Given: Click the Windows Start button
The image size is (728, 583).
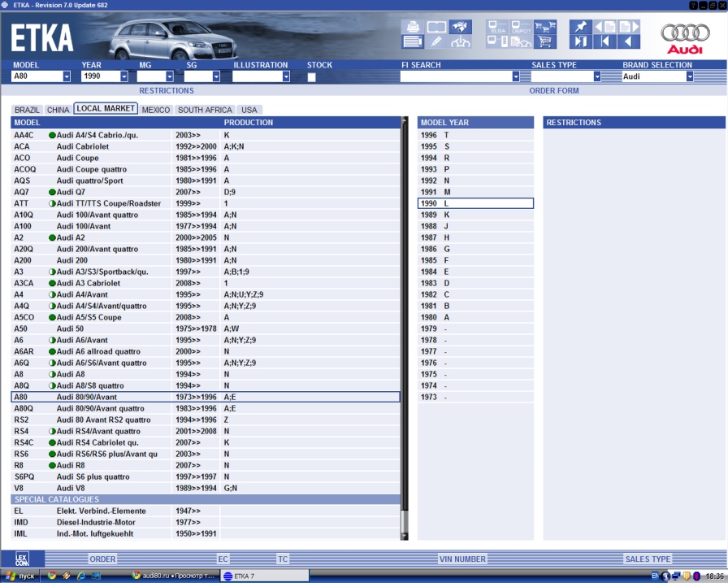Looking at the screenshot, I should tap(19, 576).
